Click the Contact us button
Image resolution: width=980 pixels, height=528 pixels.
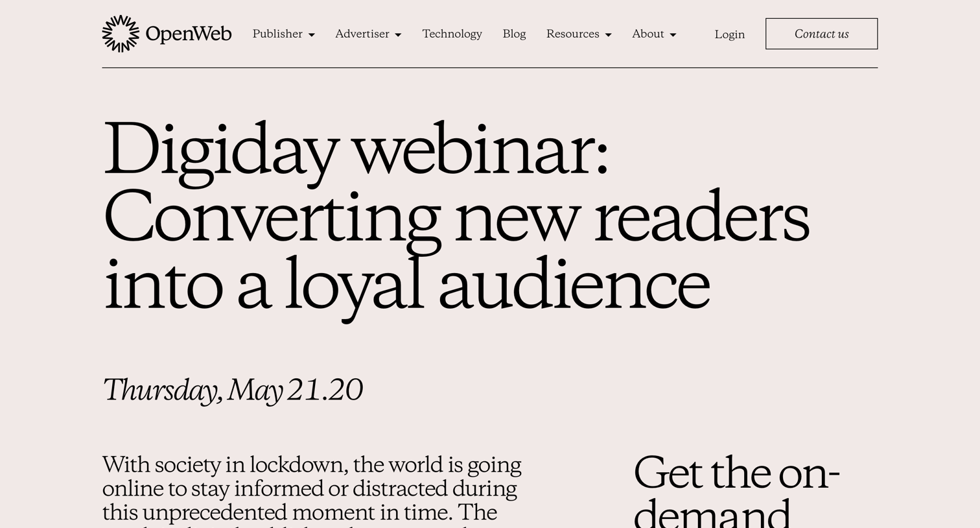[821, 34]
